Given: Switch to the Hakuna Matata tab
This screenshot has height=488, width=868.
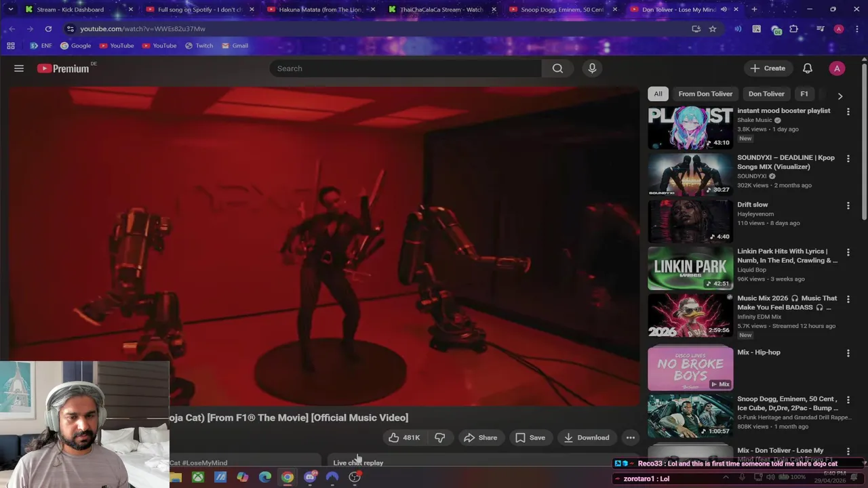Looking at the screenshot, I should [x=319, y=9].
